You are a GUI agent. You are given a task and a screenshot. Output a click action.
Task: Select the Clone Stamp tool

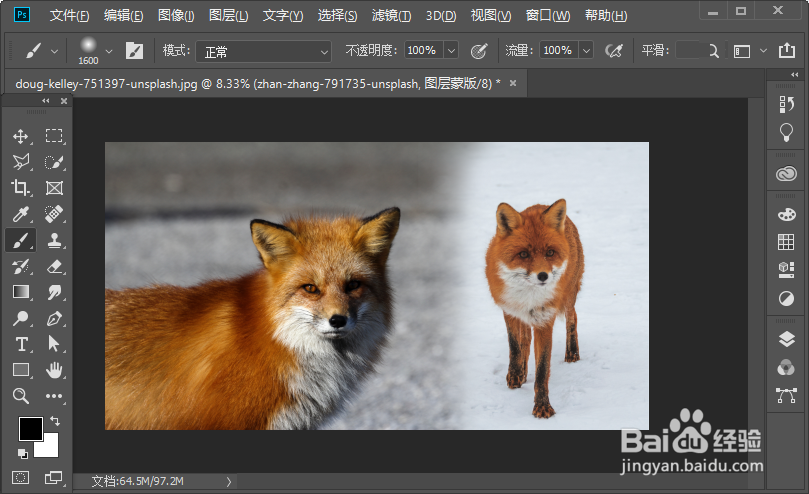[54, 240]
